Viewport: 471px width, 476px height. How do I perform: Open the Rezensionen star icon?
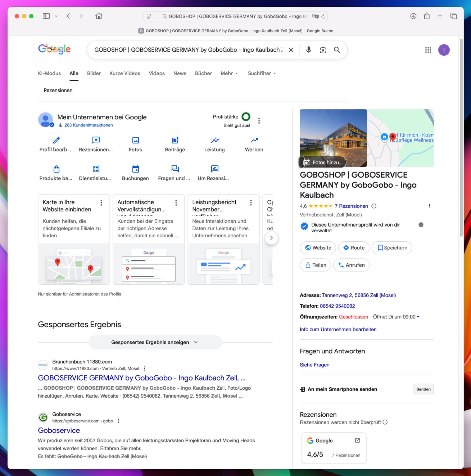pyautogui.click(x=96, y=140)
